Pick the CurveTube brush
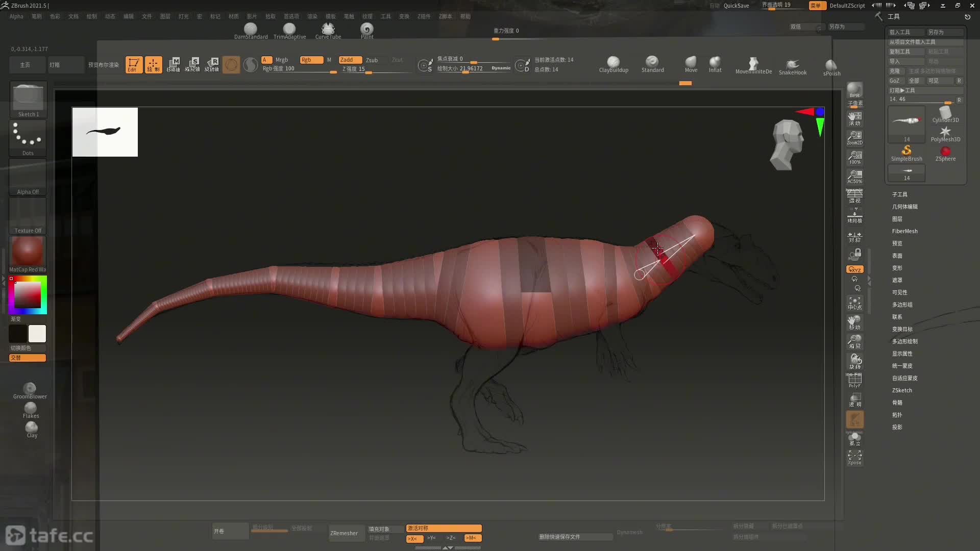 [328, 31]
